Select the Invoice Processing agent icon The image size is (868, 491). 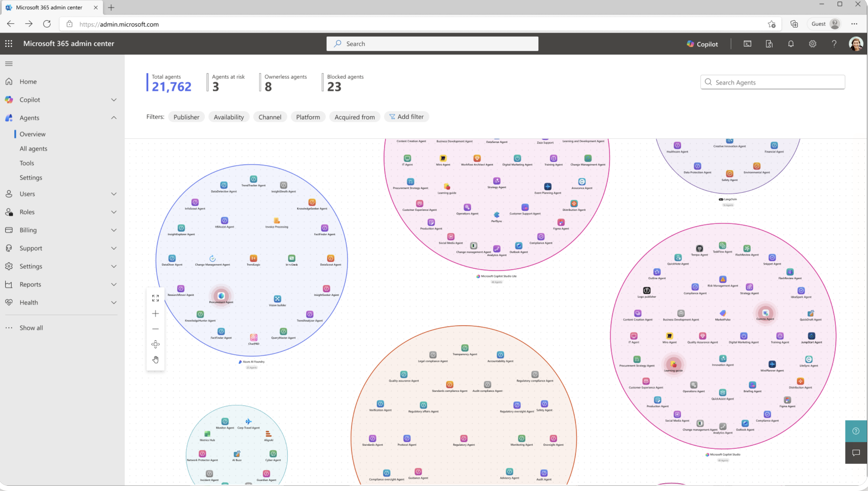277,221
